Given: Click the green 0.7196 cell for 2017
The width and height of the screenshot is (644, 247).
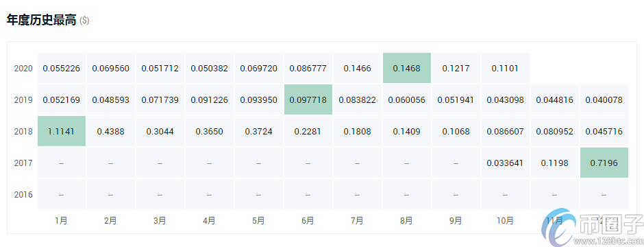Looking at the screenshot, I should 604,163.
